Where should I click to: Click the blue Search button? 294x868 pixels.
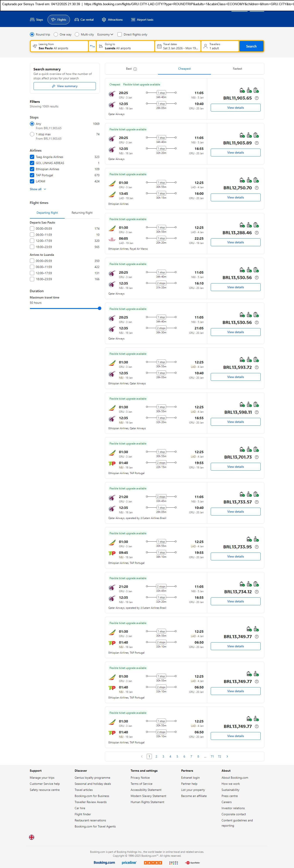(x=251, y=46)
